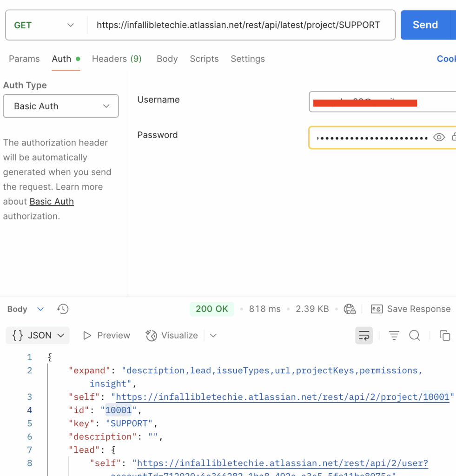This screenshot has width=456, height=476.
Task: Click the 818 ms response time
Action: point(265,309)
